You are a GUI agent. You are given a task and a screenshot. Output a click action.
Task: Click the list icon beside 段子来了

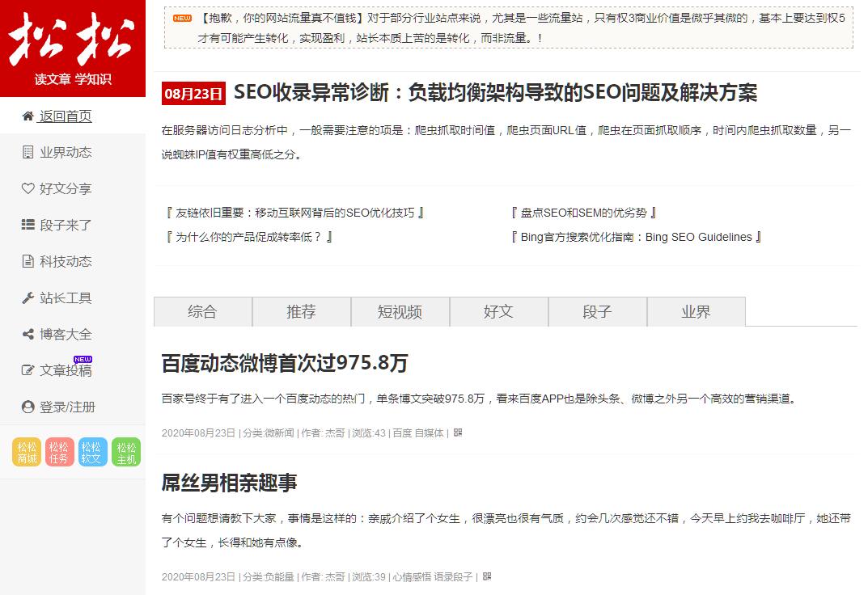tap(28, 226)
